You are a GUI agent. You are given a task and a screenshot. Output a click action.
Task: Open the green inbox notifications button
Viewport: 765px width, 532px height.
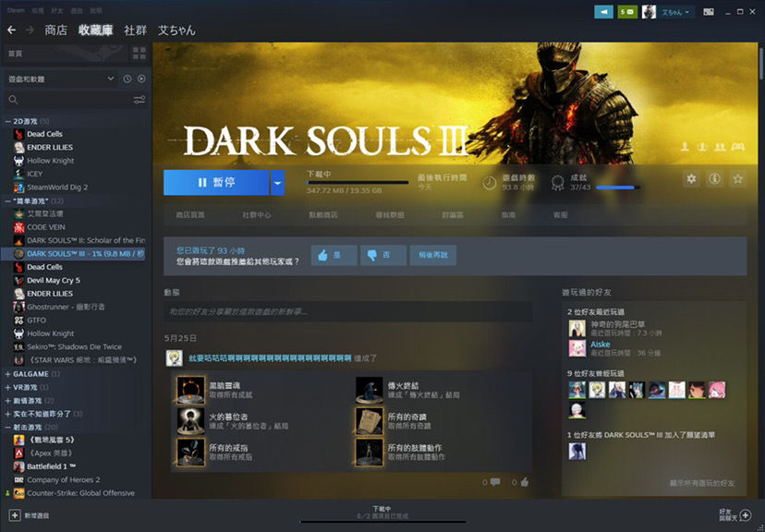627,12
